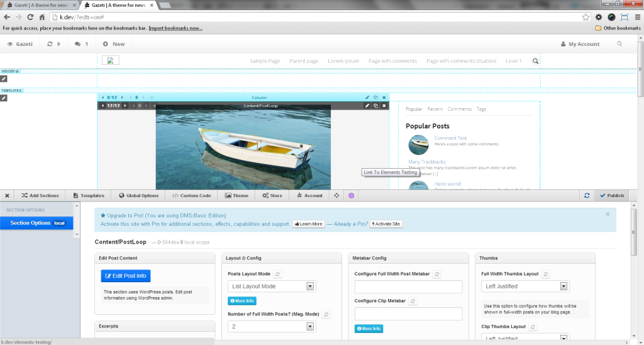Decrease the PostLoop width from 12/12
The width and height of the screenshot is (644, 345).
pos(103,106)
